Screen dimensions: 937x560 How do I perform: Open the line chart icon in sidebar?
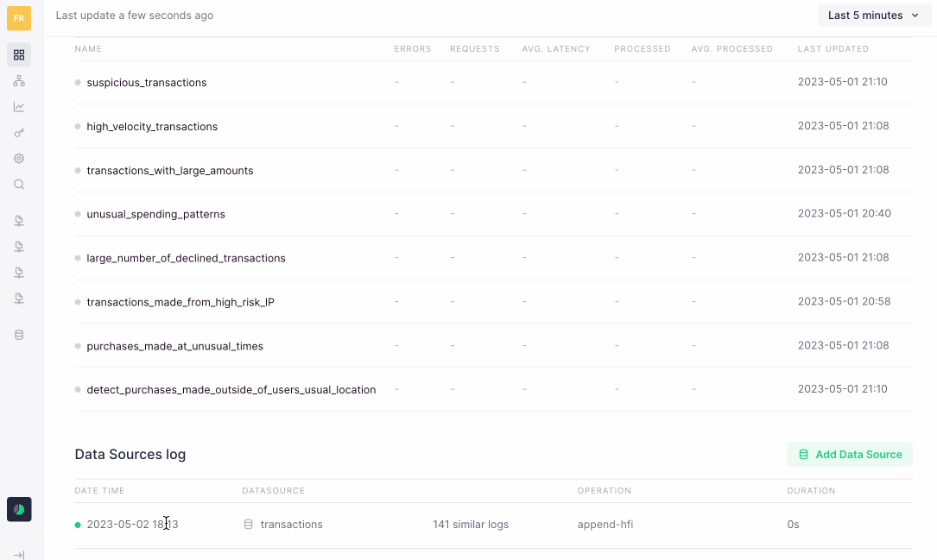[19, 107]
